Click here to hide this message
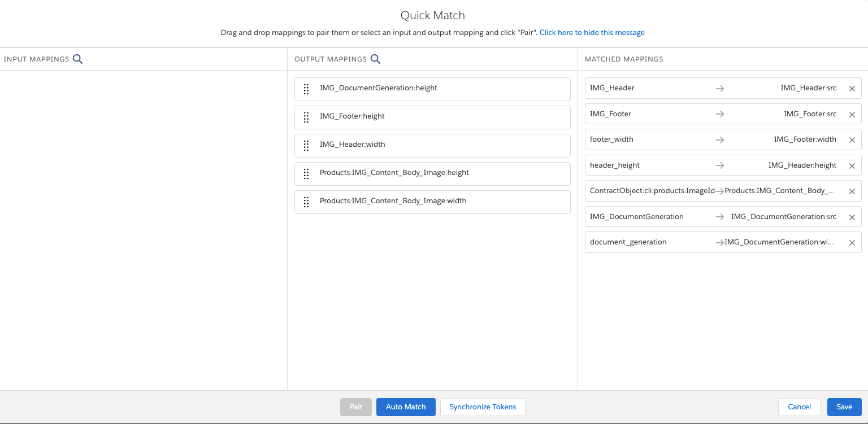Viewport: 868px width, 424px height. click(592, 32)
